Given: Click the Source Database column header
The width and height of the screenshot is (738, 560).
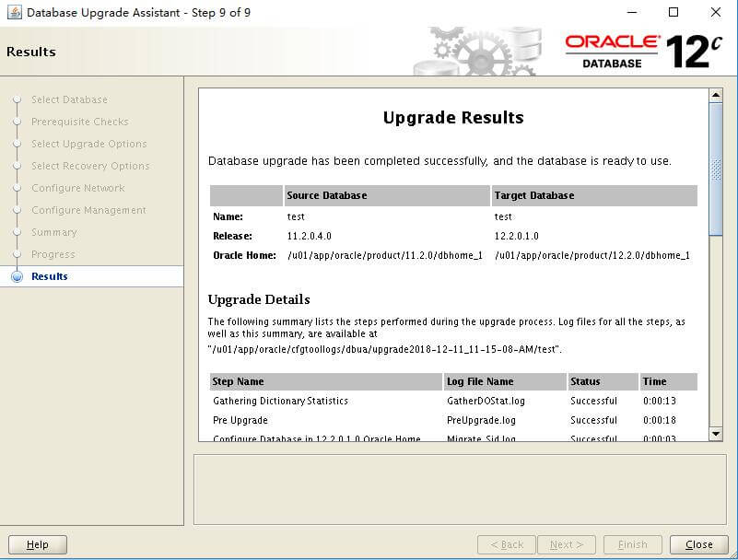Looking at the screenshot, I should coord(387,195).
